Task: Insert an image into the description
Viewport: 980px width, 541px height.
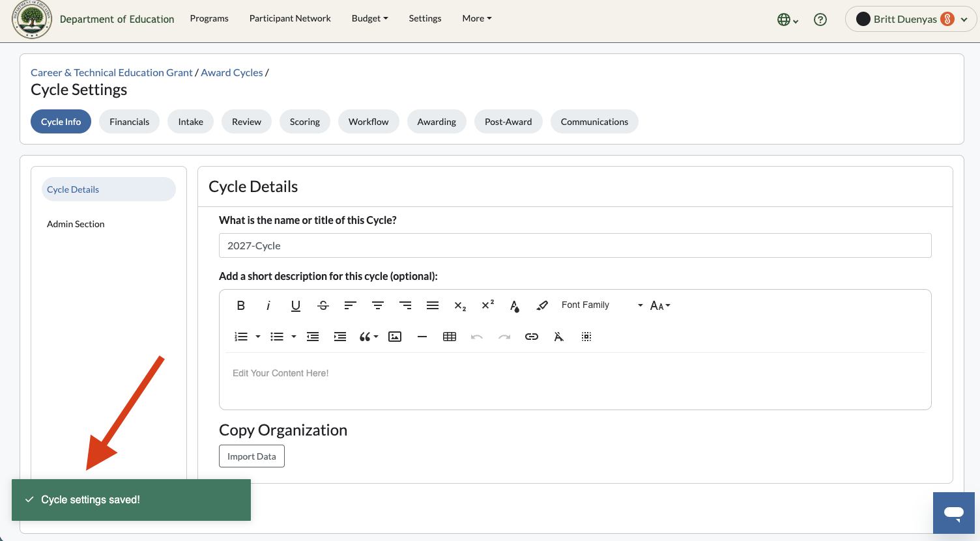Action: click(x=395, y=337)
